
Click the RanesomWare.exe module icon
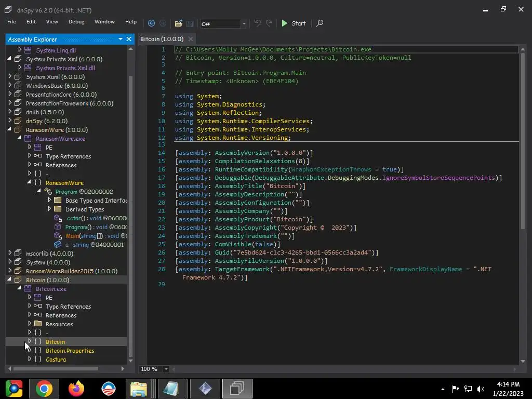pos(28,138)
